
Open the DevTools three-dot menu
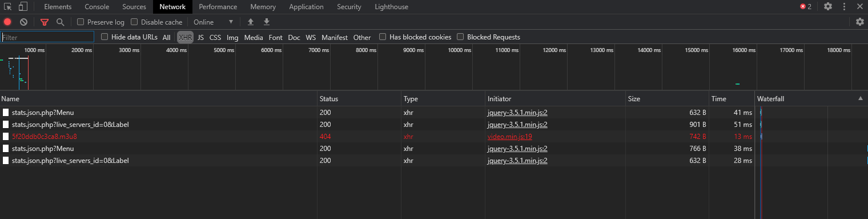pyautogui.click(x=844, y=7)
